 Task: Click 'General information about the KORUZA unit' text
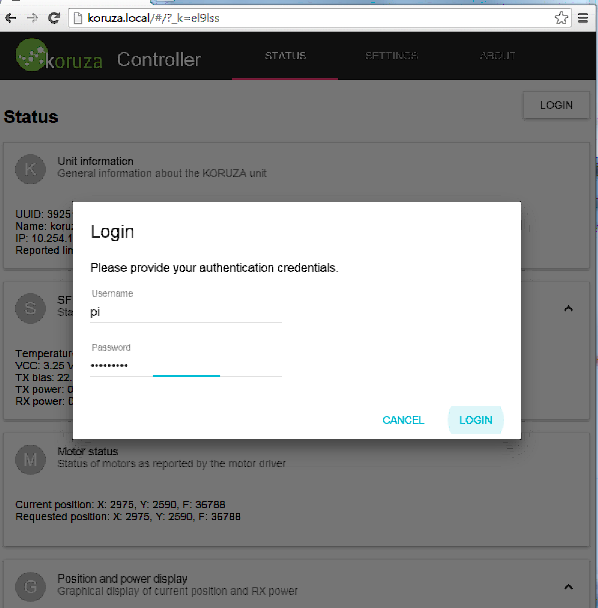pyautogui.click(x=162, y=173)
